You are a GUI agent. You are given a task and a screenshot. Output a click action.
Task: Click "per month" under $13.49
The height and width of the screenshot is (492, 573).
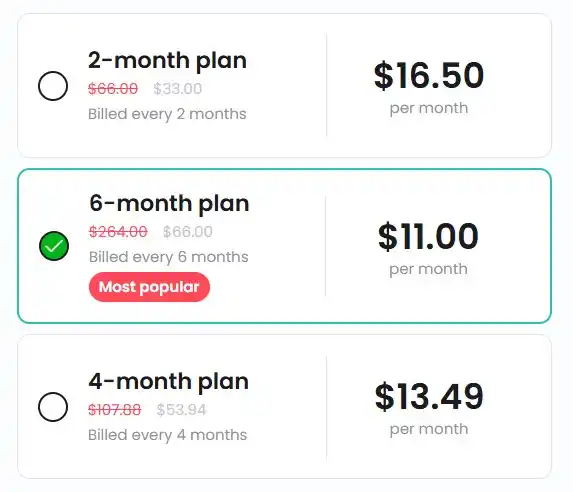[429, 429]
